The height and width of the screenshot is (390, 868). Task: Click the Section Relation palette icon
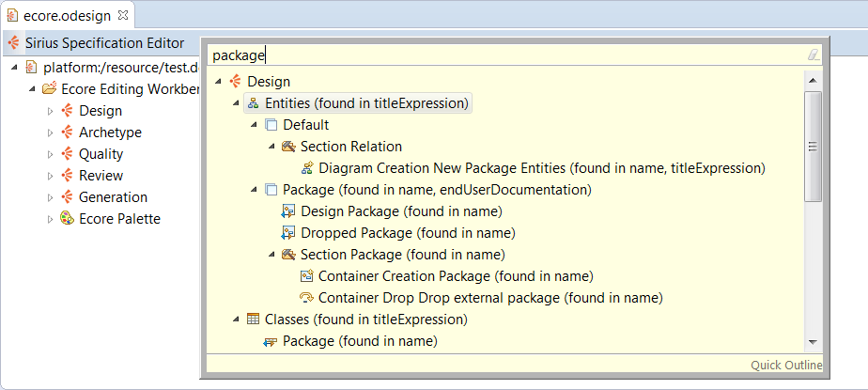tap(289, 147)
